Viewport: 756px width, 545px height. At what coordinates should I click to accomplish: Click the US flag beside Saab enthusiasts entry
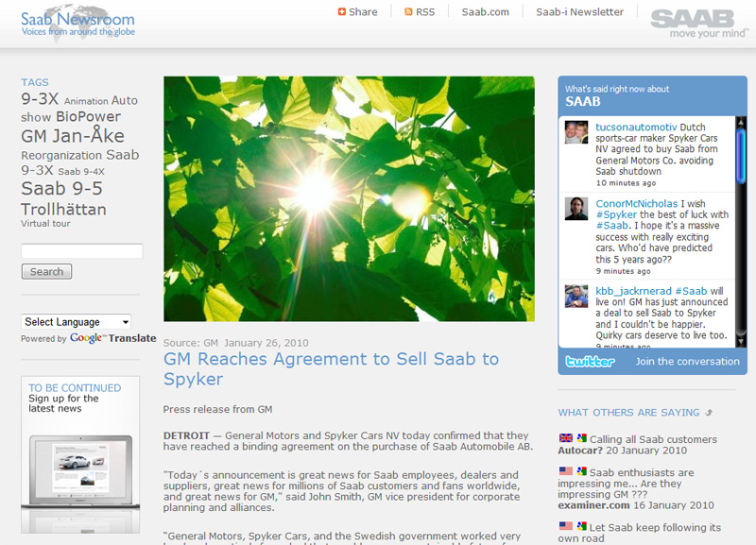(x=566, y=471)
